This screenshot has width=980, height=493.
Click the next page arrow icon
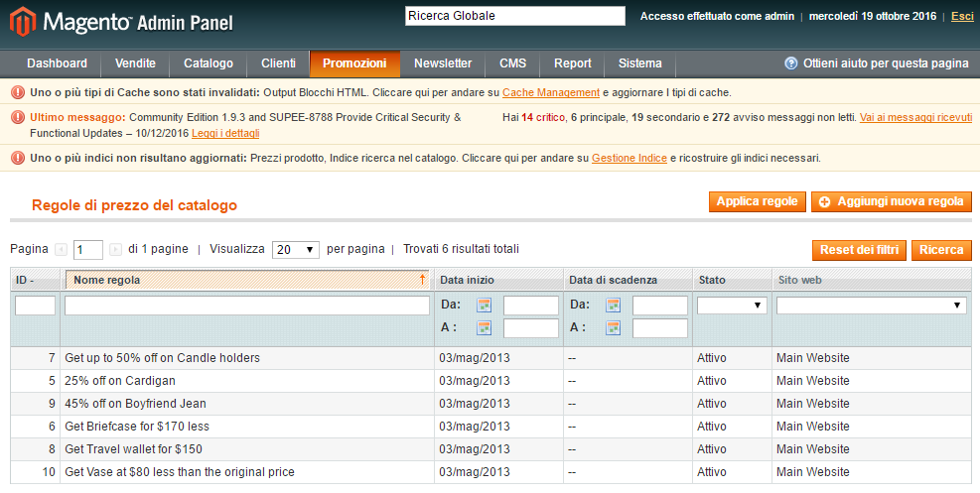tap(115, 250)
